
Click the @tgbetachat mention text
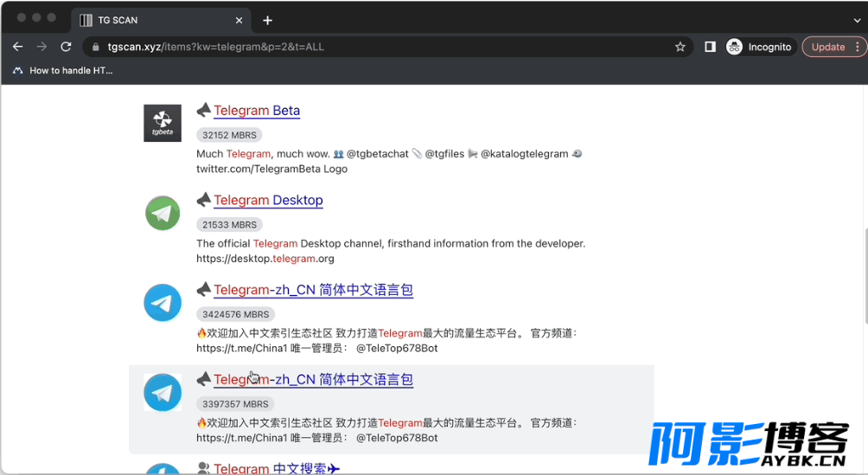[x=378, y=154]
